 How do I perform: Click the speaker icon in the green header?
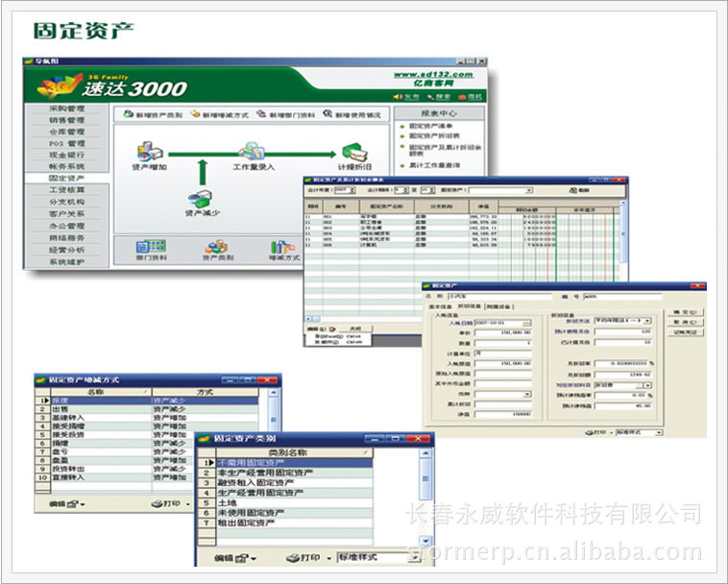pos(398,97)
